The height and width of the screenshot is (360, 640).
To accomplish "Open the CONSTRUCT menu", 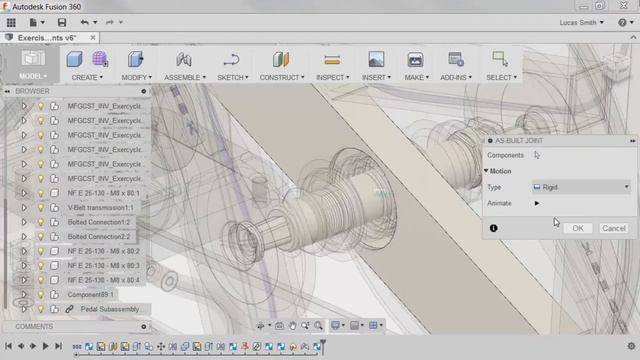I will click(282, 77).
